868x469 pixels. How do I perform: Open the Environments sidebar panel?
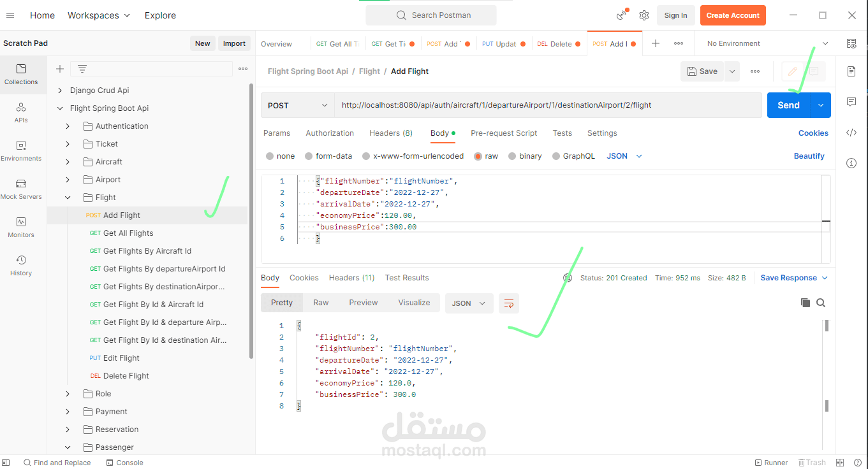tap(21, 151)
